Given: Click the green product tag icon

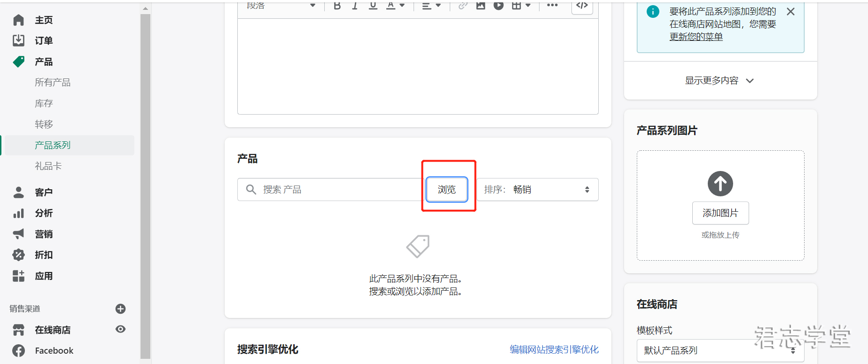Looking at the screenshot, I should pos(18,62).
